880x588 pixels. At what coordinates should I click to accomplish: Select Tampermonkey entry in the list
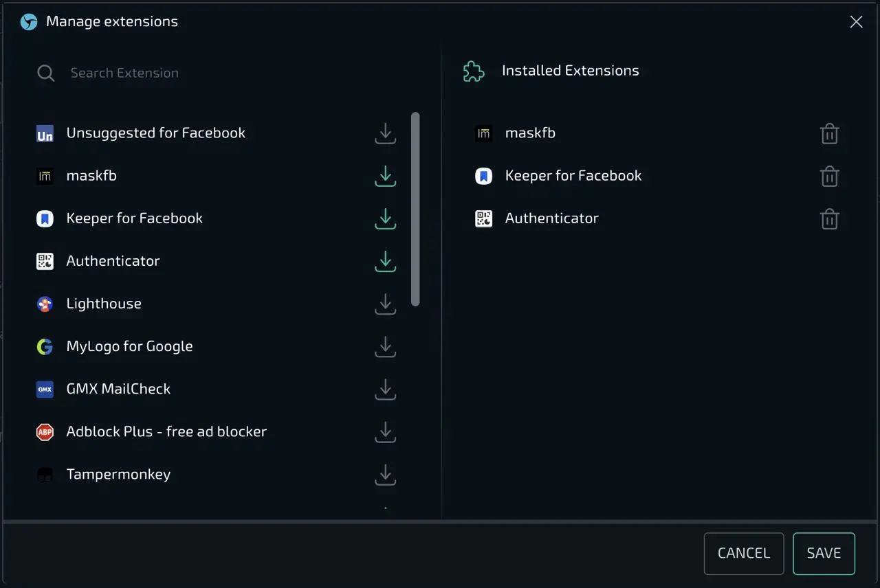(x=118, y=474)
